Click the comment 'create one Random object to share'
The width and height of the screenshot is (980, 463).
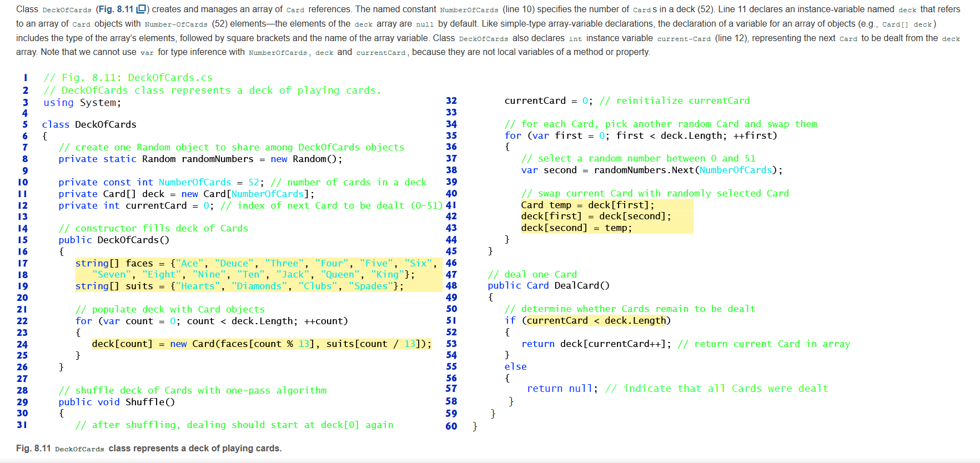coord(232,147)
